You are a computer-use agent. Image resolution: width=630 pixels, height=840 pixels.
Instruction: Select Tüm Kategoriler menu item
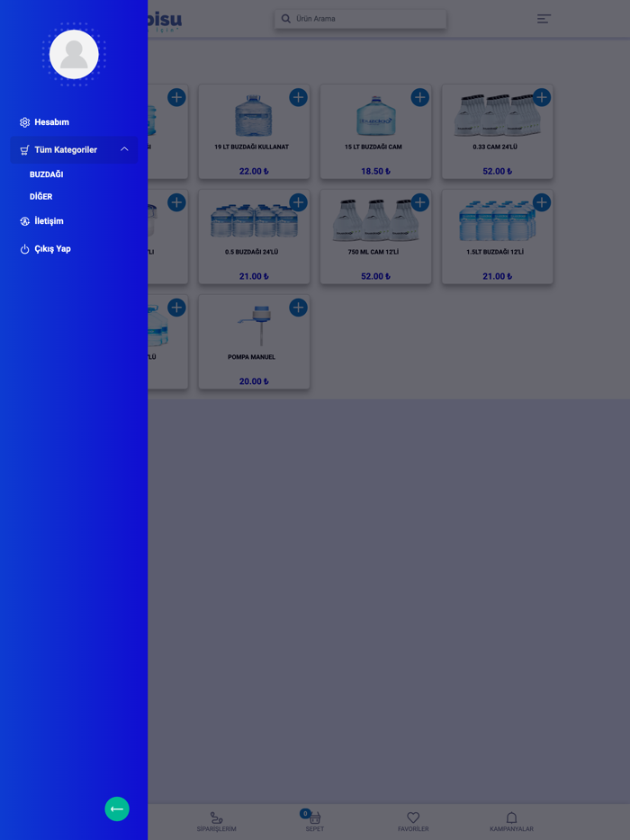pyautogui.click(x=74, y=149)
